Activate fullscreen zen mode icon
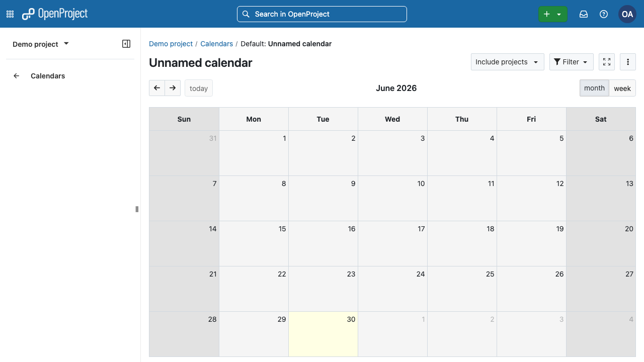Image resolution: width=644 pixels, height=362 pixels. (x=607, y=62)
